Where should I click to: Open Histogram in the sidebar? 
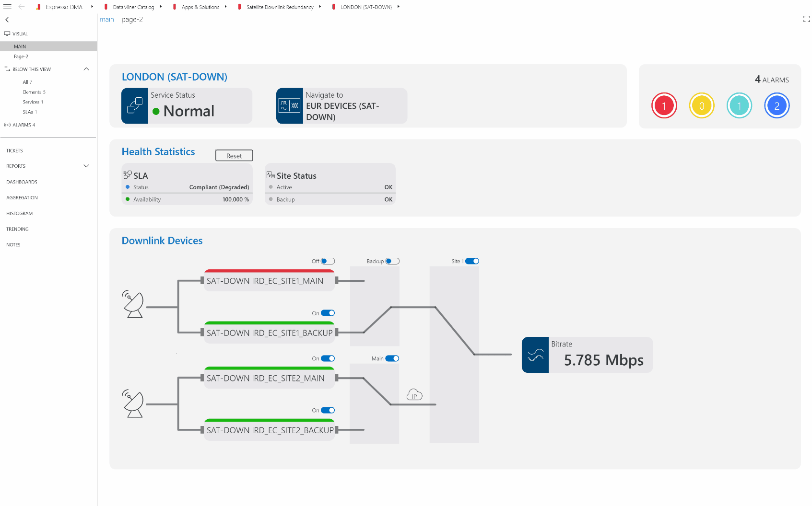[20, 213]
